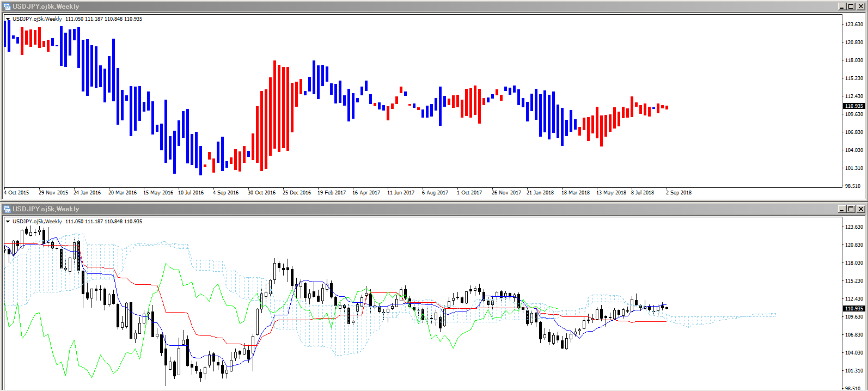Close the Heiken Ashi bar chart window
Screen dimensions: 868x391
(x=861, y=7)
